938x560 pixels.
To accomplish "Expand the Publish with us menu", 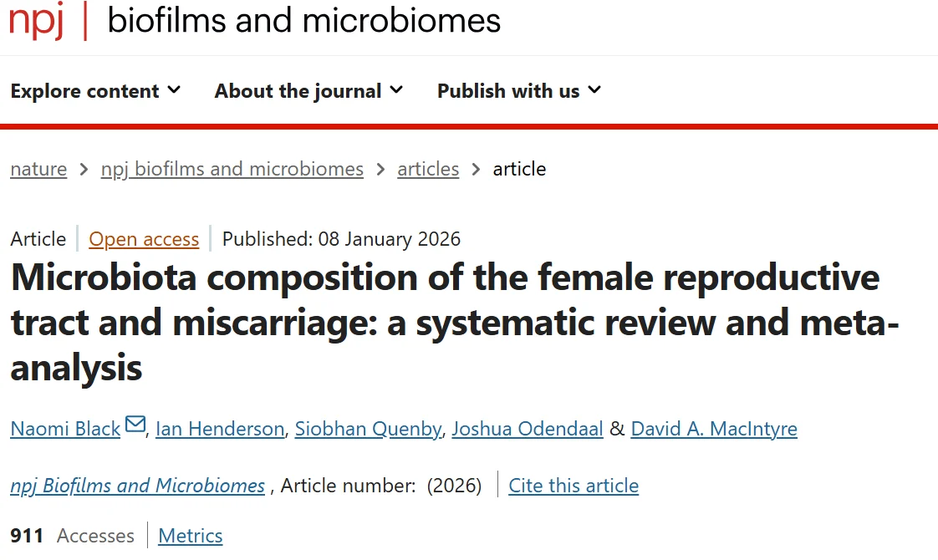I will (x=518, y=91).
